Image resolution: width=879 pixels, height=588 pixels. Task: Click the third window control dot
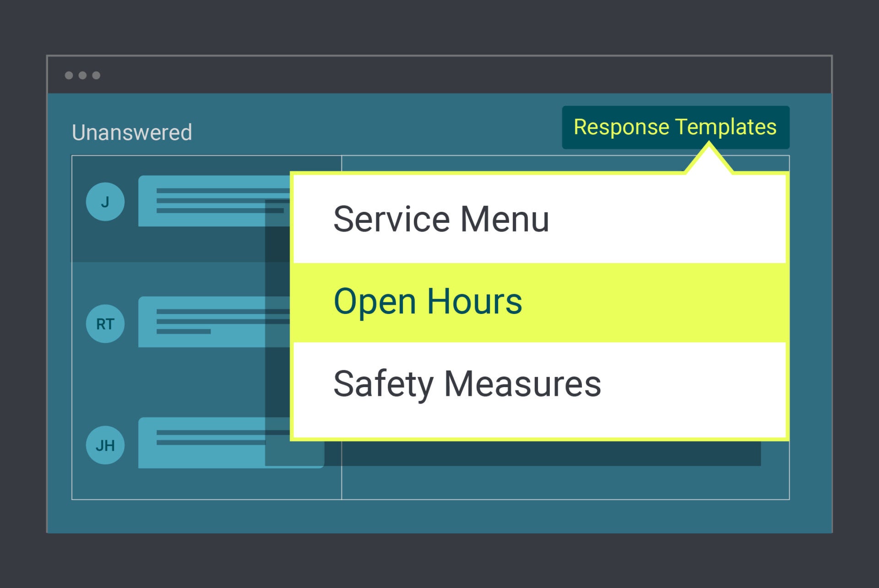click(x=96, y=75)
